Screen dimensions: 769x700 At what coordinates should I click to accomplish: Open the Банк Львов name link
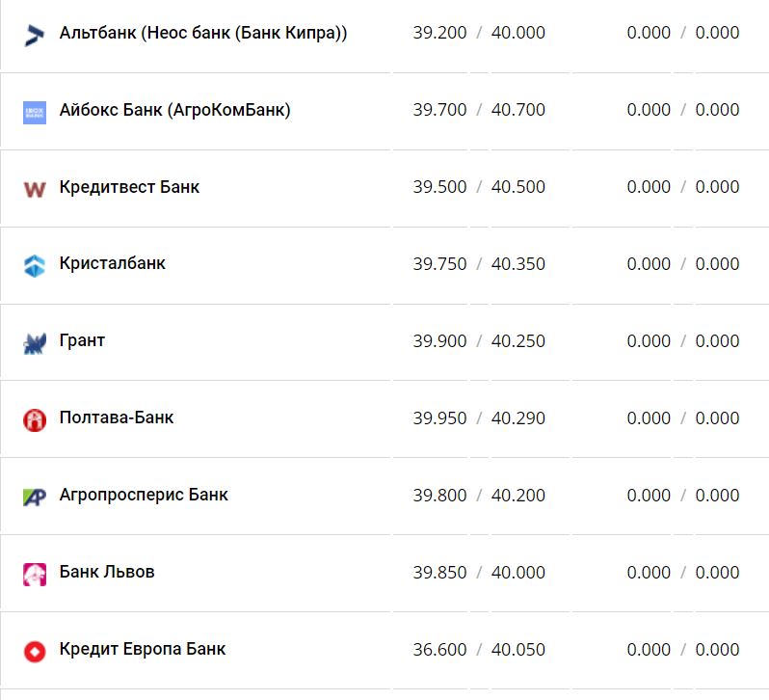click(107, 572)
